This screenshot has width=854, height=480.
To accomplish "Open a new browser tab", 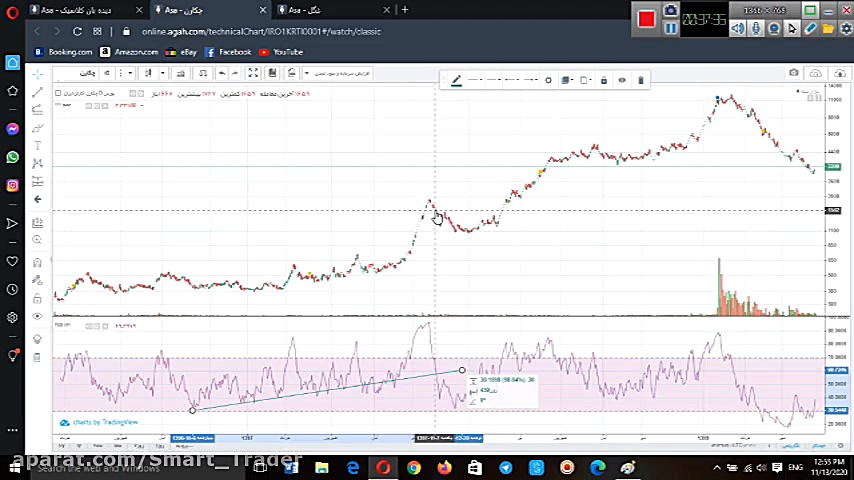I will tap(404, 10).
